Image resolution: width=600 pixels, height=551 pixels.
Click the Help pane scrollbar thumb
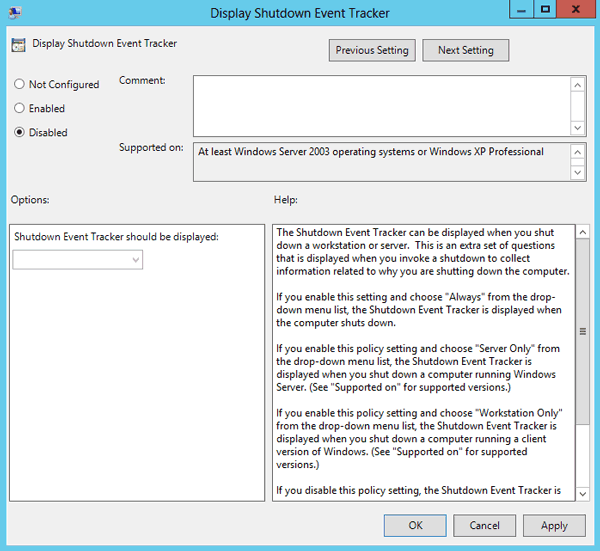[x=582, y=331]
